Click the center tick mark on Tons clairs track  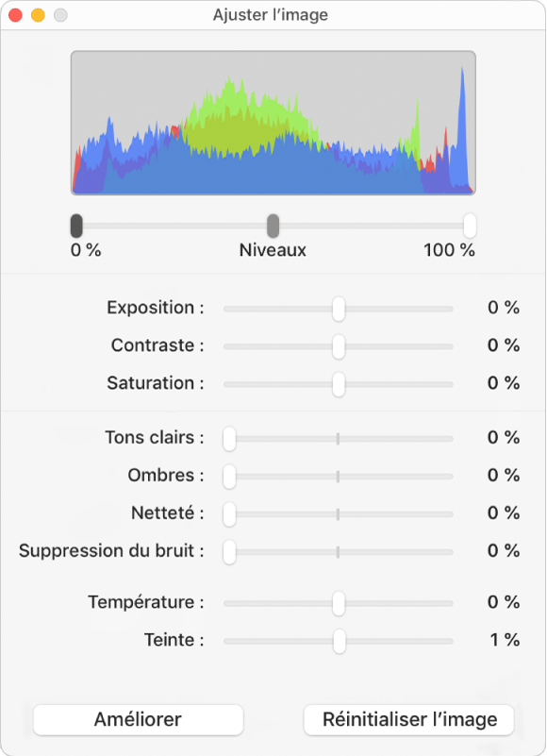coord(338,439)
